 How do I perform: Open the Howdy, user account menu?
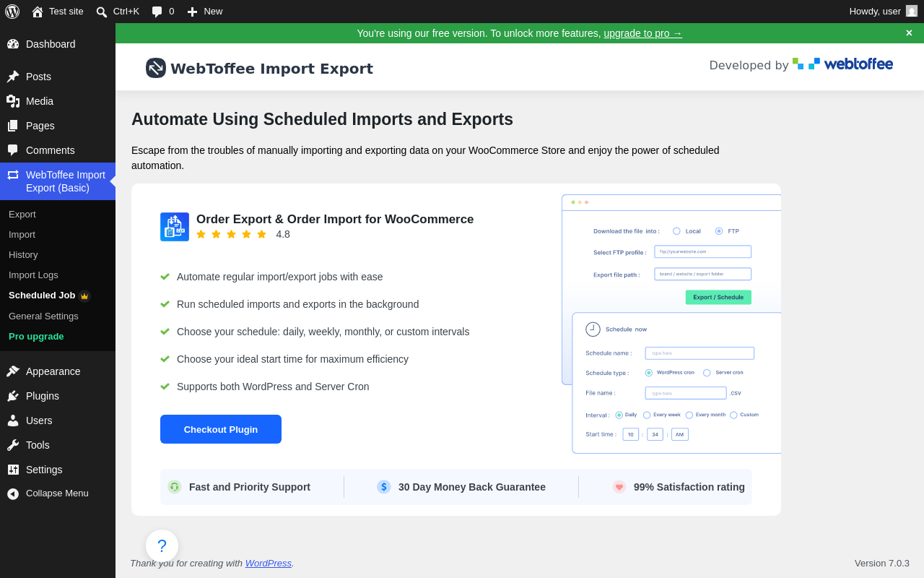point(884,12)
